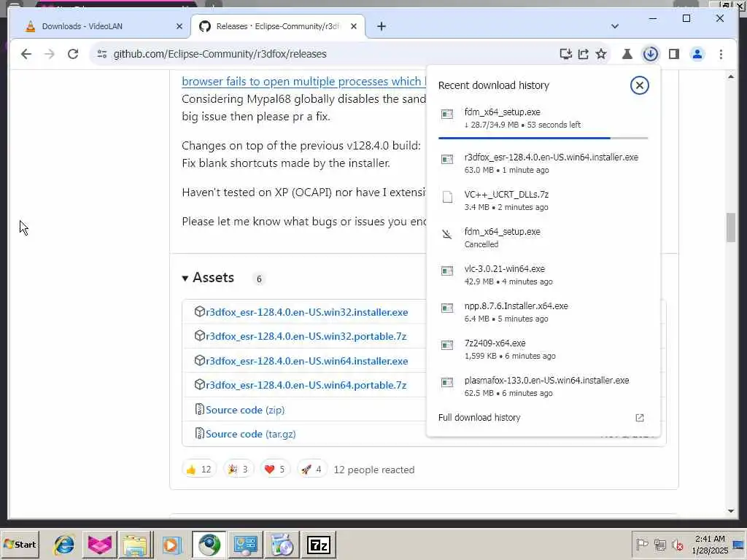Toggle the downloads toolbar button
The image size is (747, 560).
(x=650, y=54)
